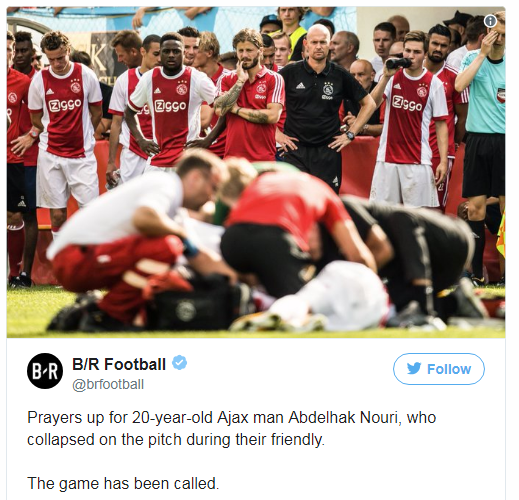Screen dimensions: 519x500
Task: Click the blue verified checkmark badge
Action: pyautogui.click(x=179, y=363)
